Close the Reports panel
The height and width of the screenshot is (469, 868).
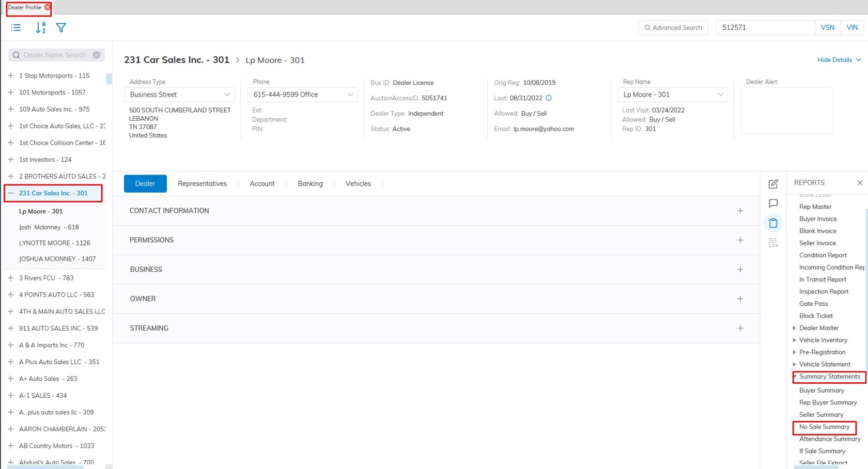(x=860, y=183)
